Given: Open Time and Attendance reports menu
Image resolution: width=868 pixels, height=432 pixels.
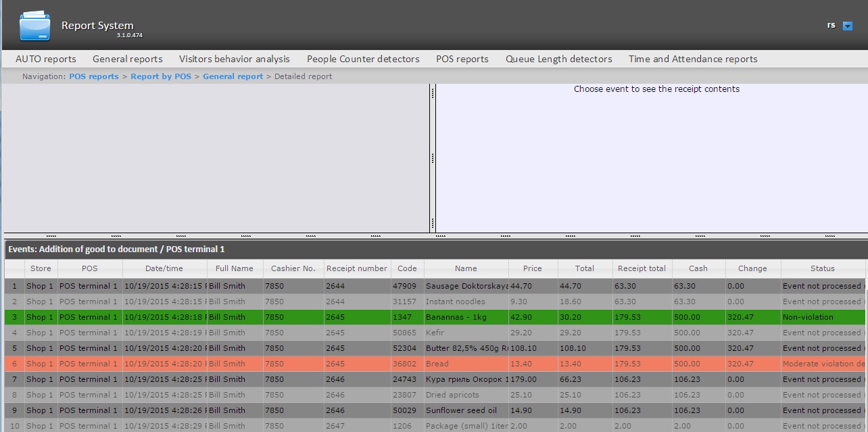Looking at the screenshot, I should click(x=693, y=59).
